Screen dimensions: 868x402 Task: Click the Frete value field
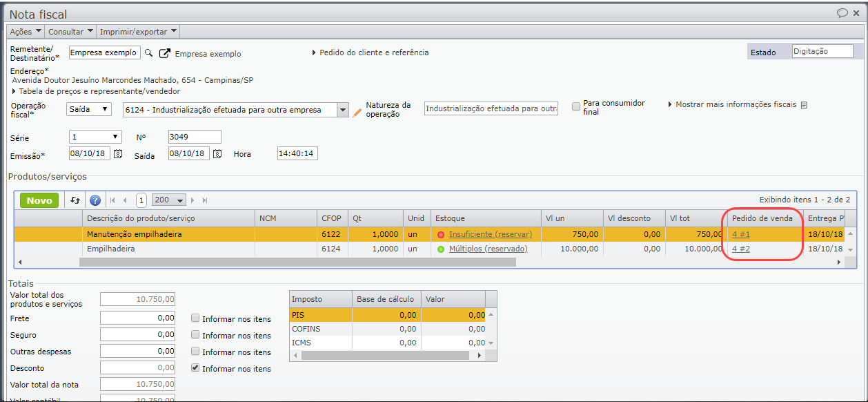tap(138, 318)
